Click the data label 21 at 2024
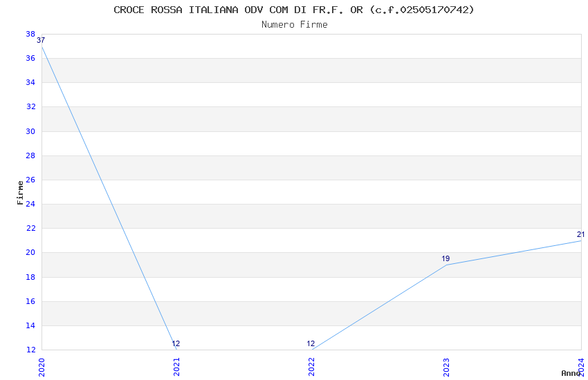The height and width of the screenshot is (380, 588). click(x=580, y=234)
